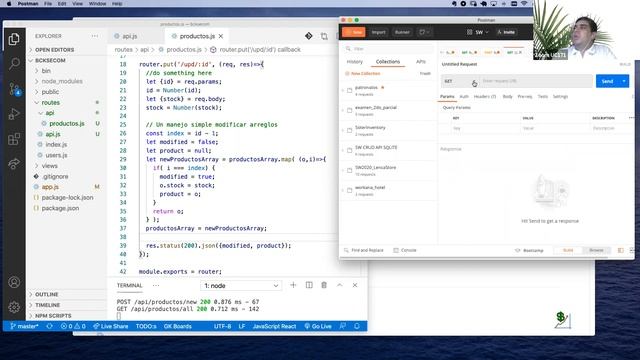
Task: Switch to the History tab in Postman
Action: coord(355,62)
